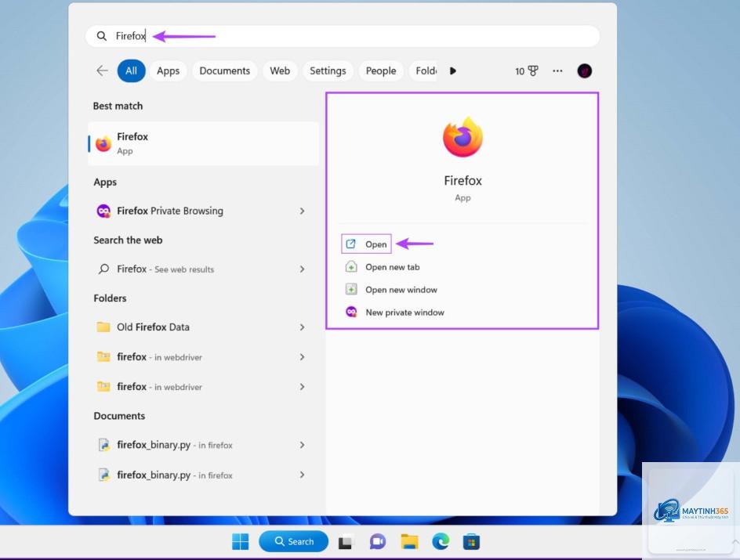Open the three-dot more options menu
740x560 pixels.
coord(557,70)
